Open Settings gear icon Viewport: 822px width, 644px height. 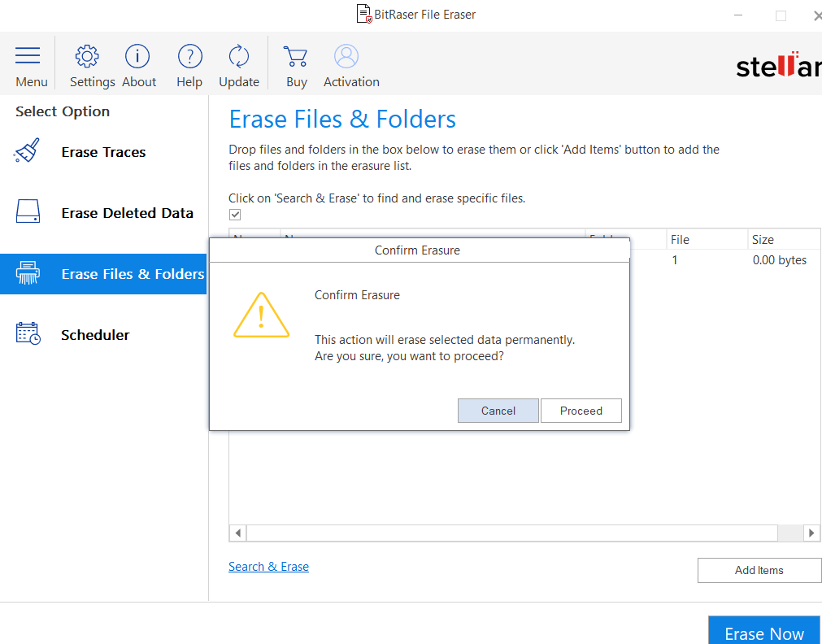(x=87, y=56)
